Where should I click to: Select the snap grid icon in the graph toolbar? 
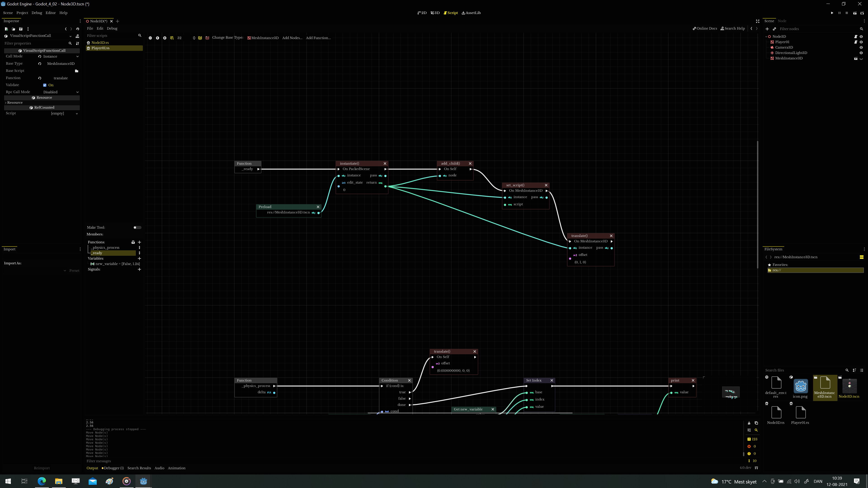coord(172,38)
